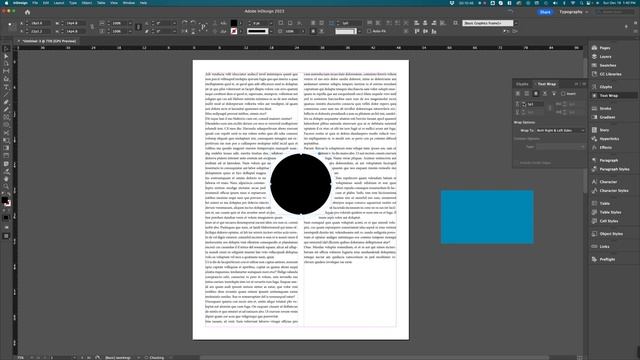Open the Apple menu
640x360 pixels.
(x=6, y=3)
